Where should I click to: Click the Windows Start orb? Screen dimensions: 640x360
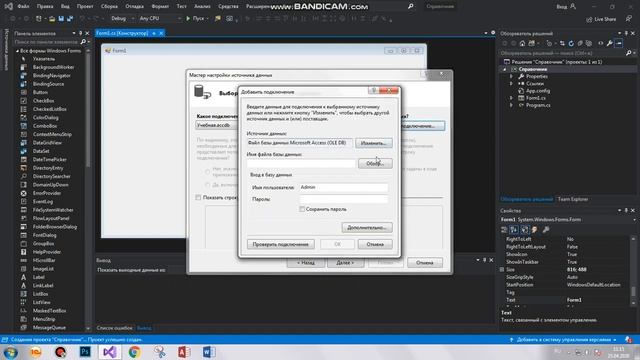click(10, 352)
